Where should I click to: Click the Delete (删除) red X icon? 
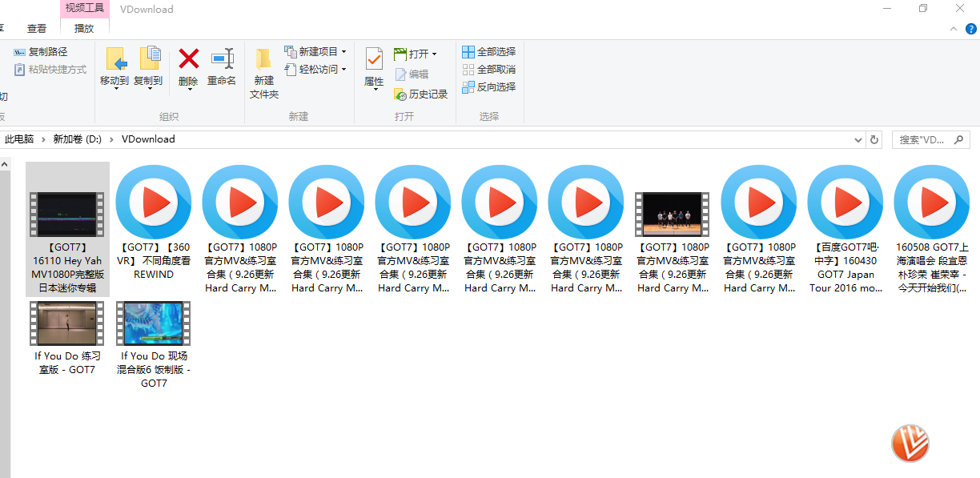tap(188, 59)
